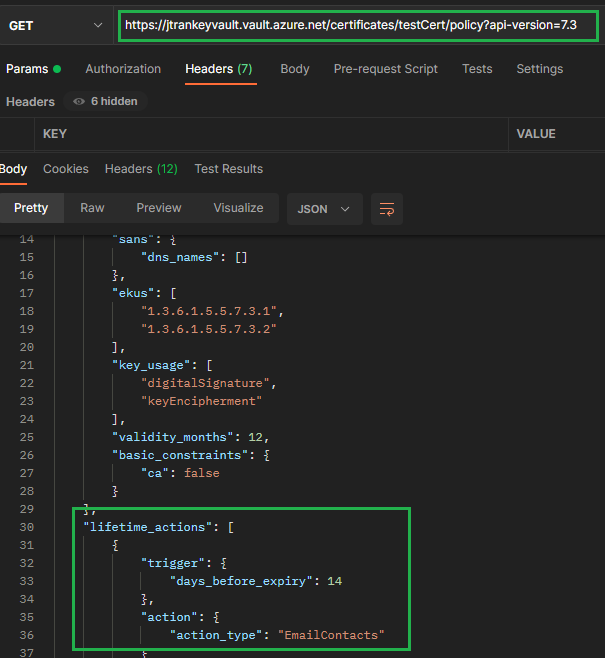
Task: Go to Pre-request Script tab
Action: pos(386,69)
